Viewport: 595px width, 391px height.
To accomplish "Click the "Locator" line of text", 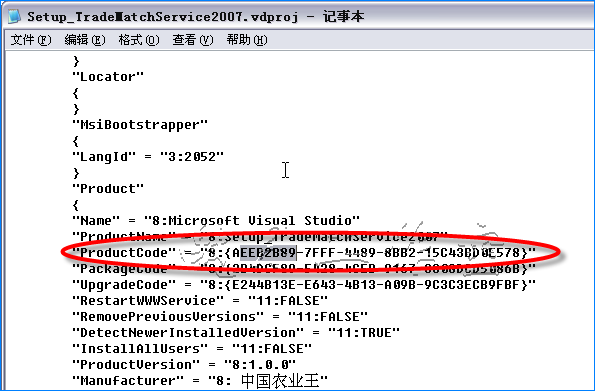I will pyautogui.click(x=108, y=77).
